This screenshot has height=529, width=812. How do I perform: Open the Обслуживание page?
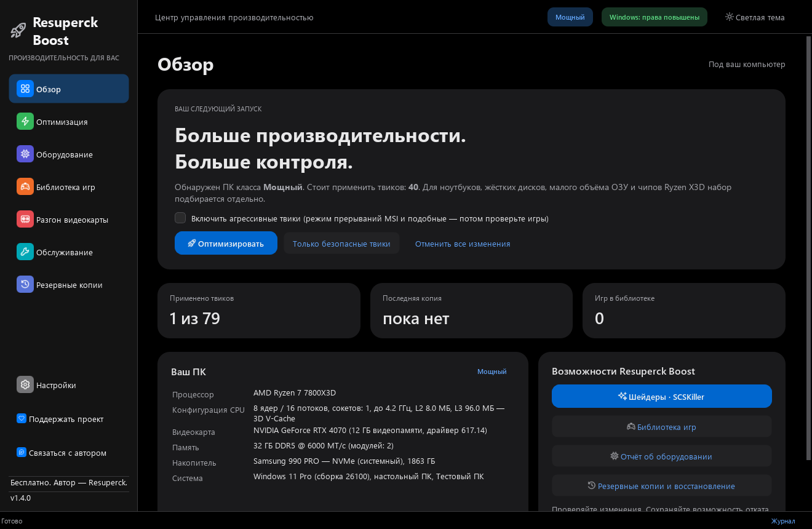click(x=69, y=252)
